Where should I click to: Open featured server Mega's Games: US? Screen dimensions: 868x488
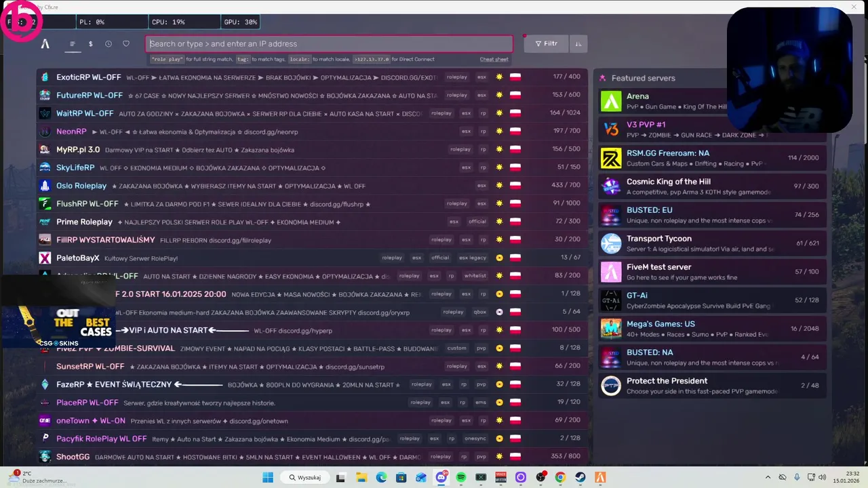click(x=712, y=329)
